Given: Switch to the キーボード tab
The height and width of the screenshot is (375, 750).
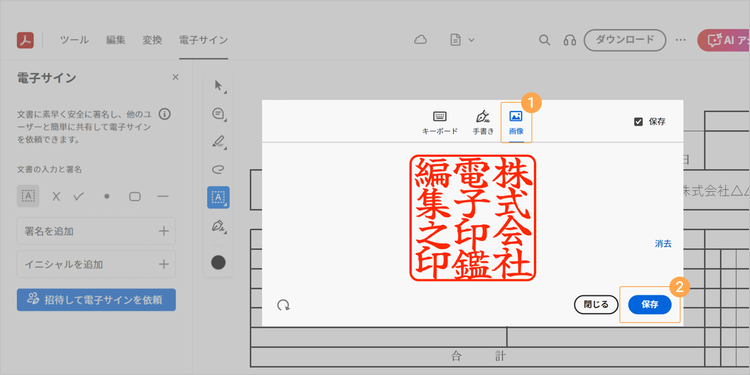Looking at the screenshot, I should point(440,123).
